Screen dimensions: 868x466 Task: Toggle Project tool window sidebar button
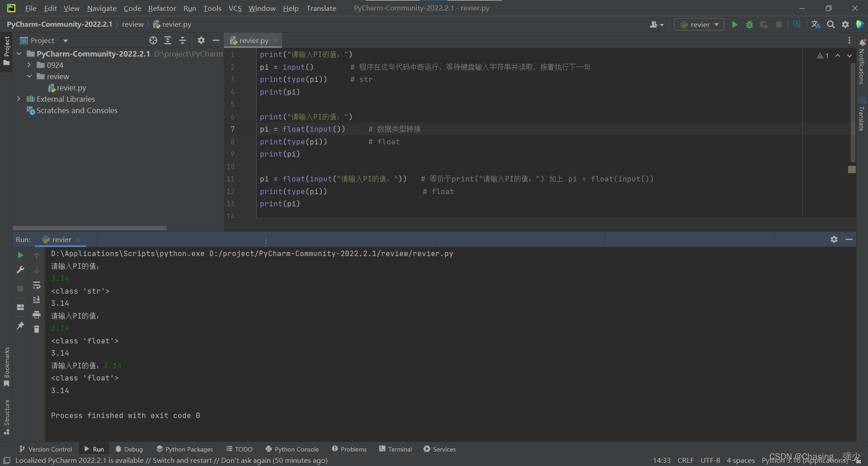pyautogui.click(x=6, y=51)
